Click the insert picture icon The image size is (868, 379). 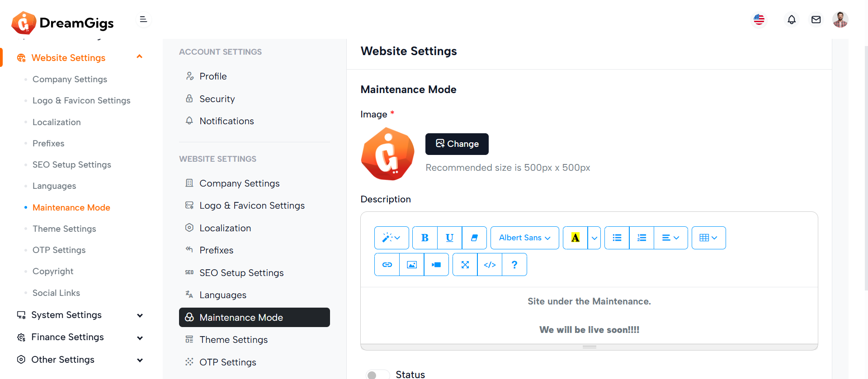click(x=411, y=265)
